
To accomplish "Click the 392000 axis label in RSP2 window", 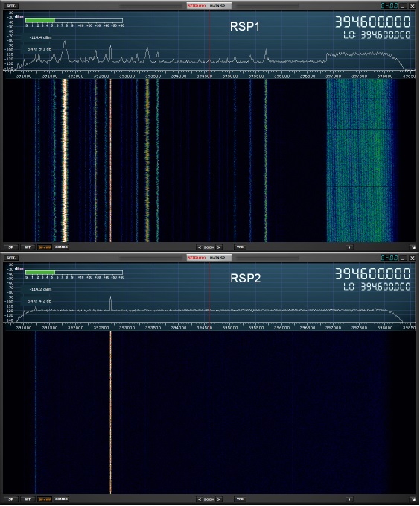I will pyautogui.click(x=75, y=328).
